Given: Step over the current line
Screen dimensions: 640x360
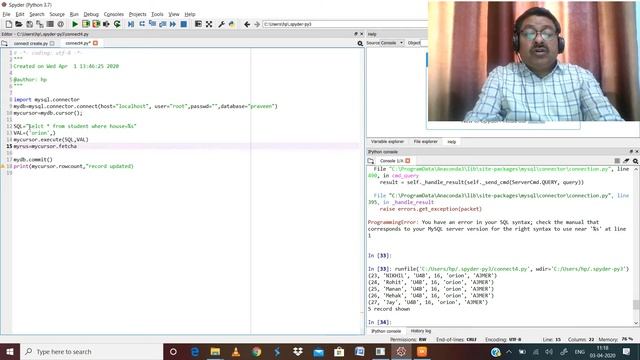Looking at the screenshot, I should 142,24.
